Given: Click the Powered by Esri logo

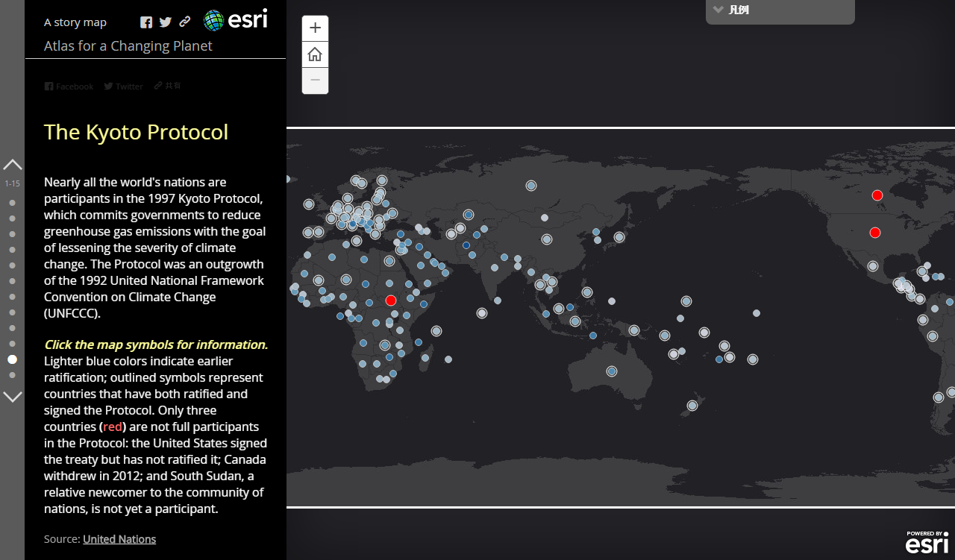Looking at the screenshot, I should click(927, 542).
